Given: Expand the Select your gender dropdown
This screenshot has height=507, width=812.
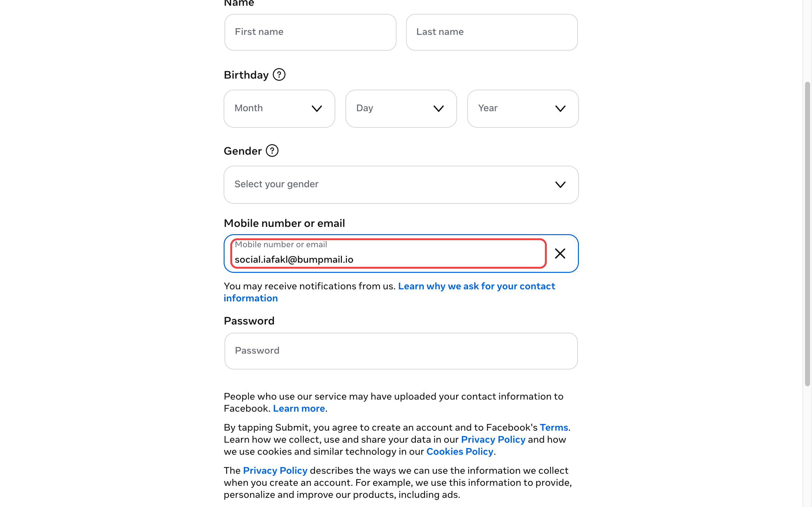Looking at the screenshot, I should [x=401, y=184].
